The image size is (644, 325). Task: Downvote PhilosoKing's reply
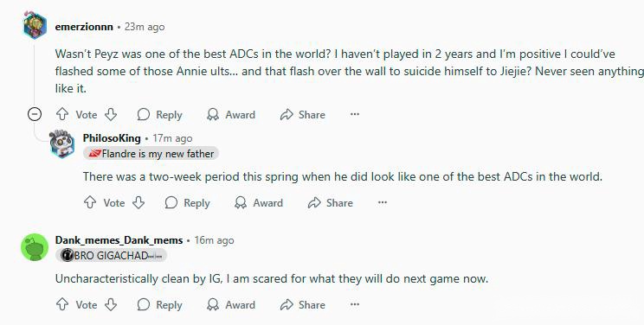tap(138, 202)
